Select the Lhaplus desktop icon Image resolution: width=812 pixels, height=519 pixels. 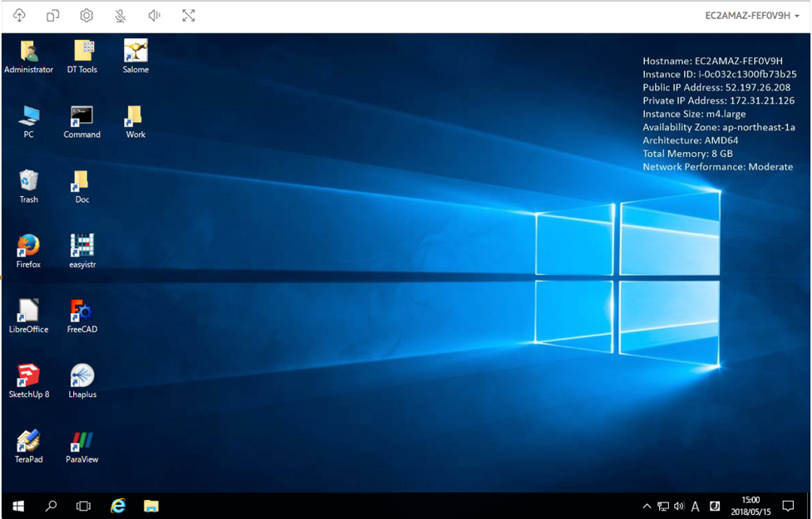point(82,376)
